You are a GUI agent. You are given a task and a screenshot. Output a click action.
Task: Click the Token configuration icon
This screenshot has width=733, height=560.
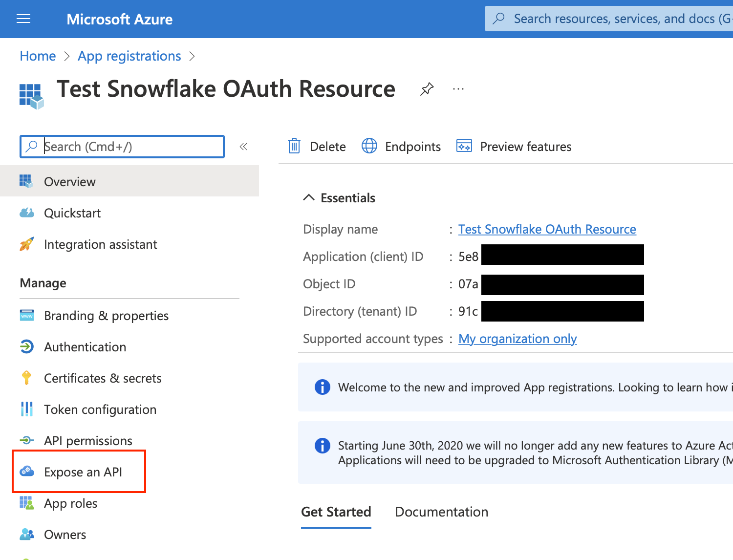(x=27, y=409)
